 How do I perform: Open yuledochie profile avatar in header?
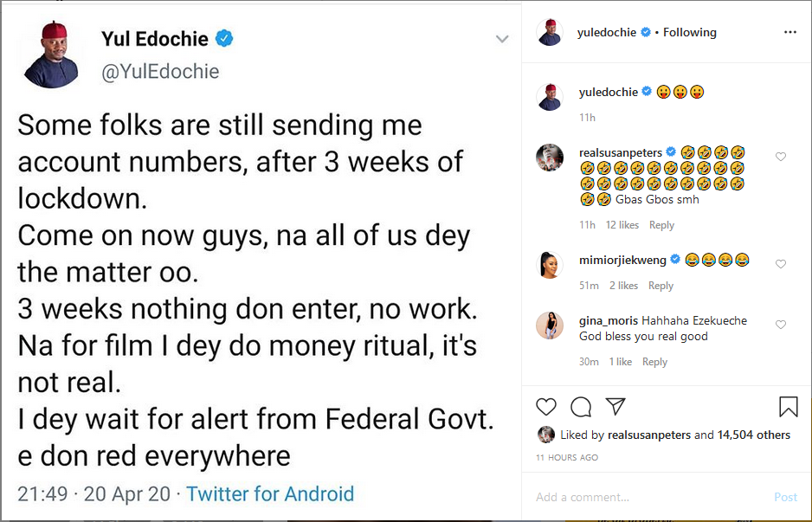(x=549, y=33)
